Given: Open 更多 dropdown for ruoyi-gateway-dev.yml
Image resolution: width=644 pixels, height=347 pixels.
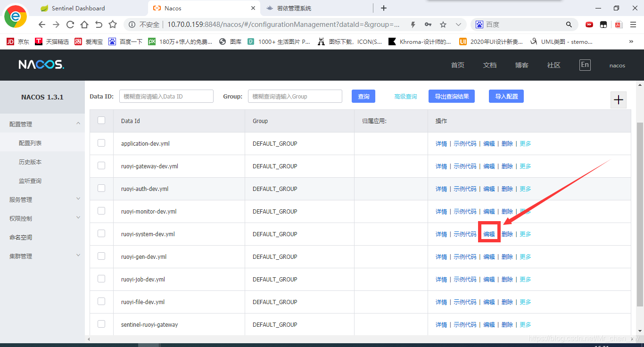Looking at the screenshot, I should coord(525,166).
